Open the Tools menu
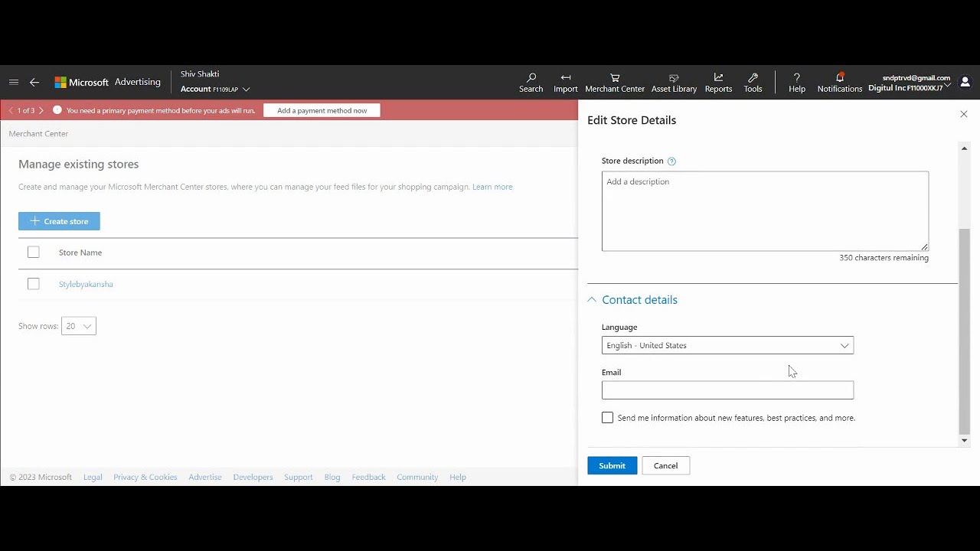The image size is (980, 551). pos(753,83)
